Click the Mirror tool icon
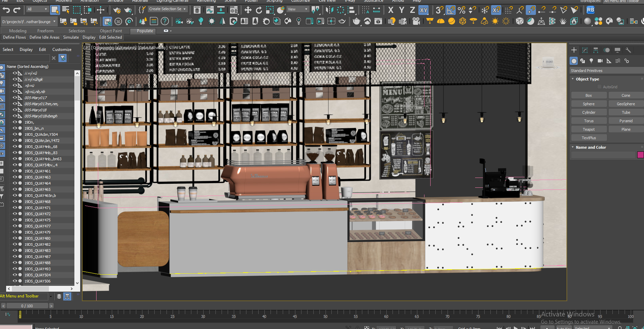644x329 pixels. [329, 10]
